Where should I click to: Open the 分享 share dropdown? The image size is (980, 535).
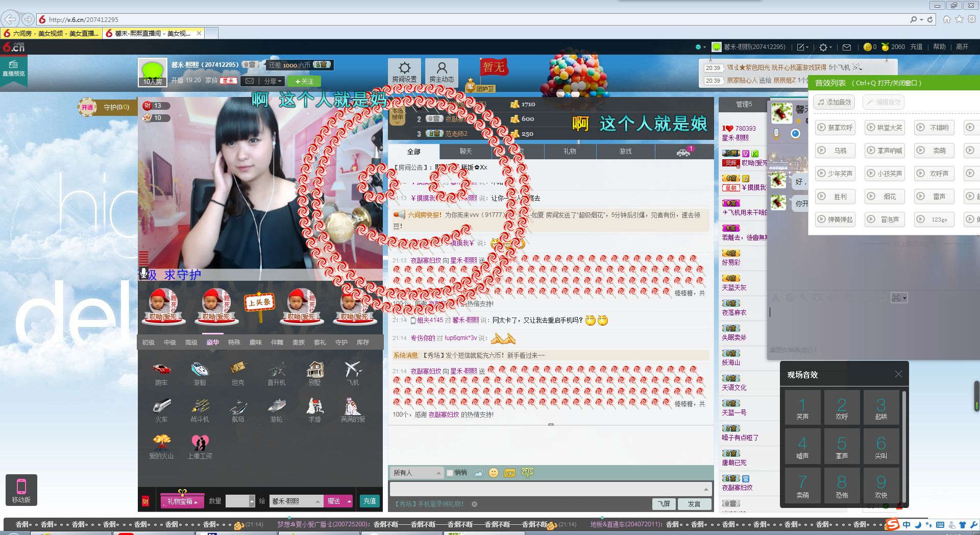click(273, 81)
